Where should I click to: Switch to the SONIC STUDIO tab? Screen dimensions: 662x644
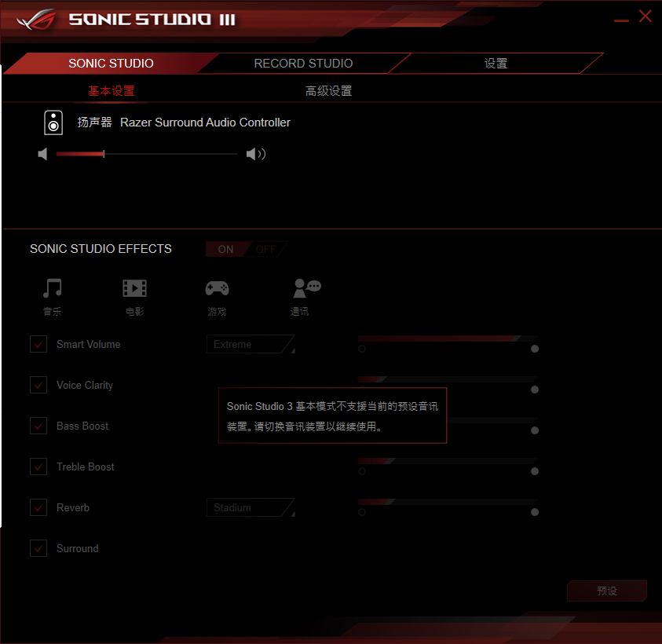(x=111, y=64)
